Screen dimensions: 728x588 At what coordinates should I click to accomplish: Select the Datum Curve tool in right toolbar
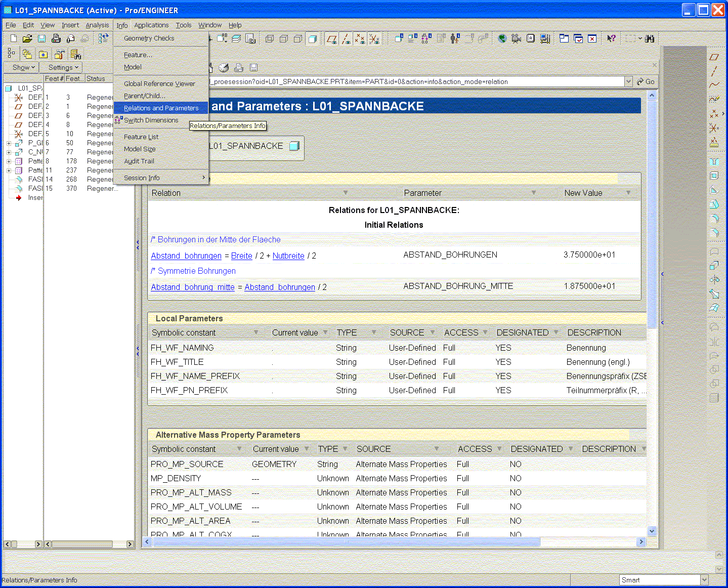(714, 85)
